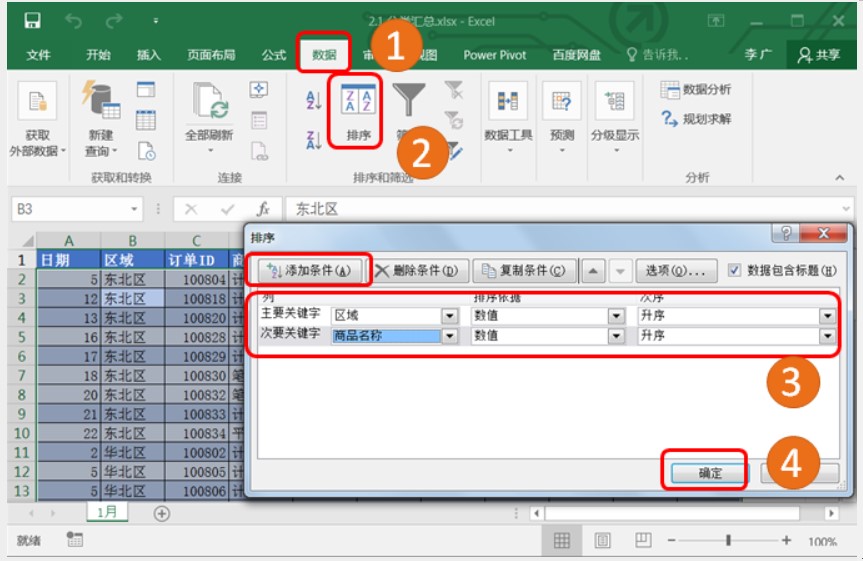Open the 文件 menu
The image size is (863, 561).
pos(39,55)
